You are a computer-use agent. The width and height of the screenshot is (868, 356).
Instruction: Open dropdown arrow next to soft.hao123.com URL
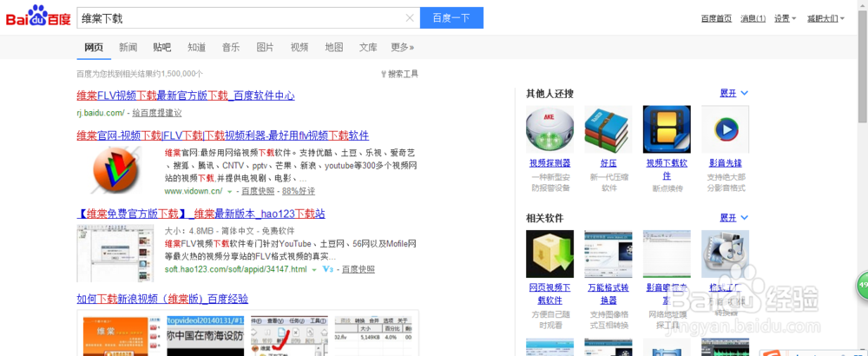[x=314, y=270]
